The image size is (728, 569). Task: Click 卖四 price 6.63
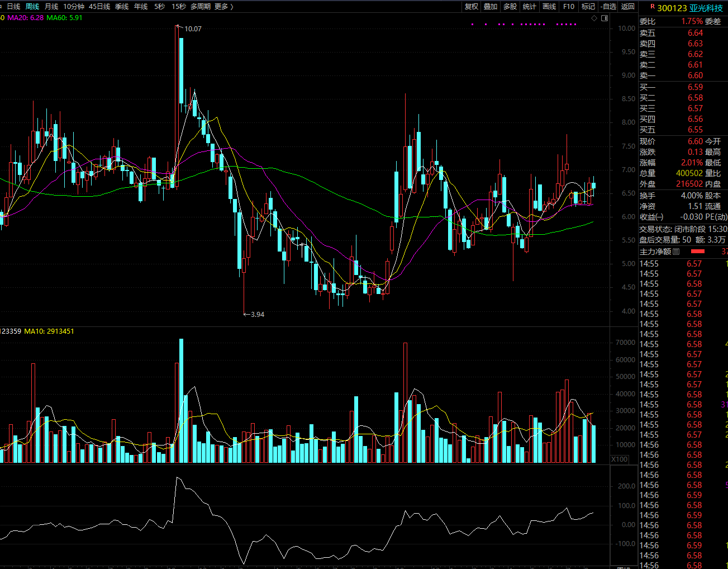tap(695, 44)
